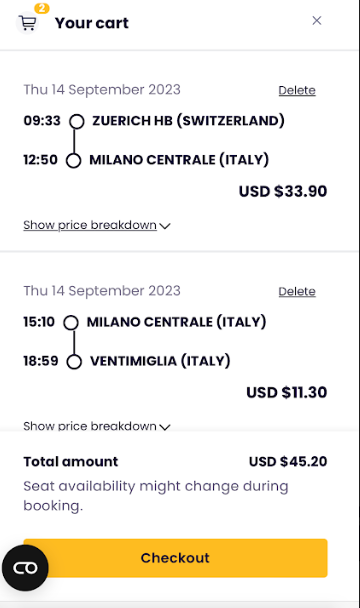Viewport: 360px width, 608px height.
Task: Click chevron next to first price breakdown
Action: click(165, 226)
